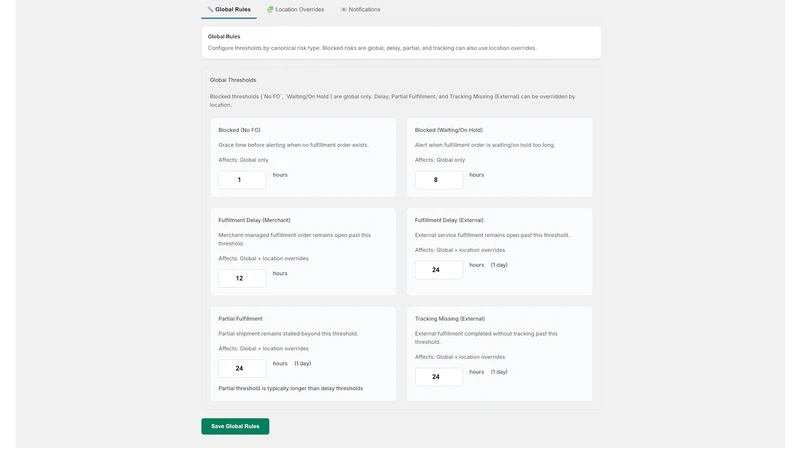Switch to the Notifications tab

point(360,9)
